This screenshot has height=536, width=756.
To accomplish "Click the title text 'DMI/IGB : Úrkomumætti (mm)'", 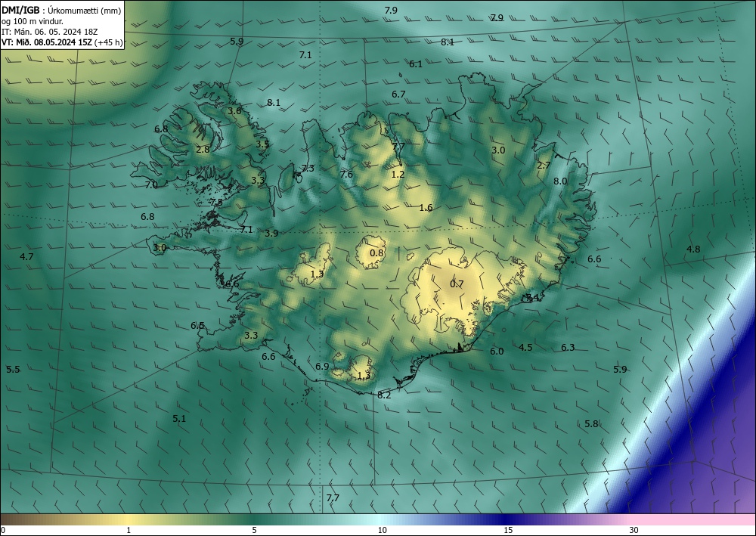I will [61, 11].
